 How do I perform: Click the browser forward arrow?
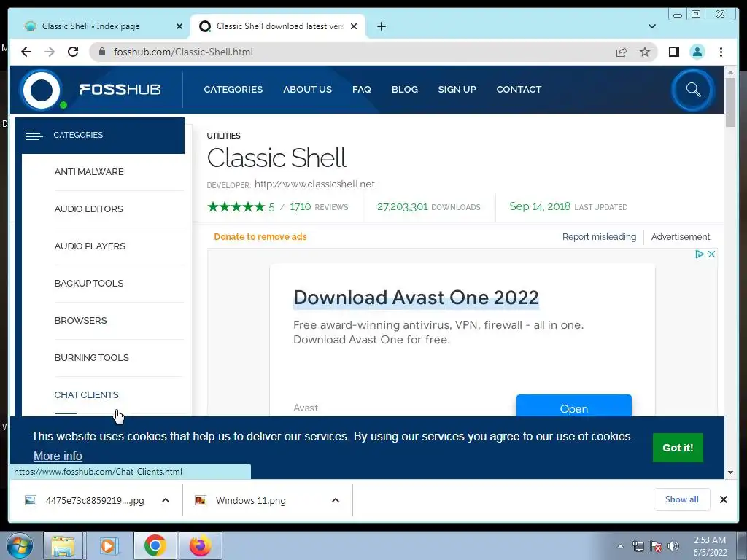[50, 52]
